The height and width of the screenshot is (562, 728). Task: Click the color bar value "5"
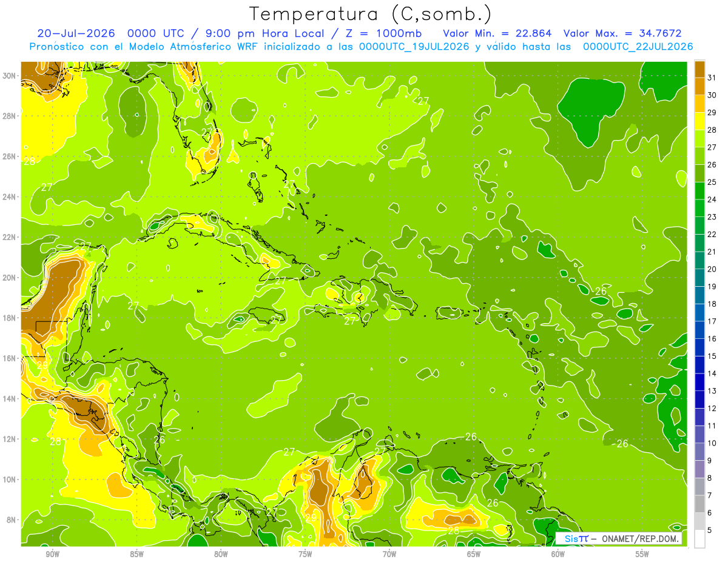tap(710, 530)
